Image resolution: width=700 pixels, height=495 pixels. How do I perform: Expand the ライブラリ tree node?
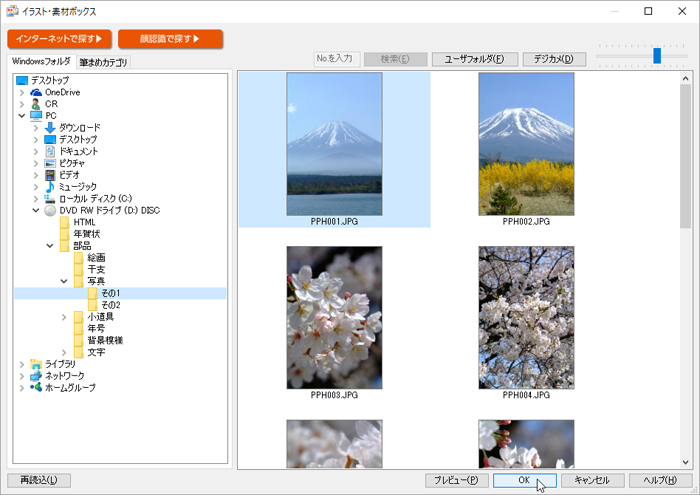22,364
